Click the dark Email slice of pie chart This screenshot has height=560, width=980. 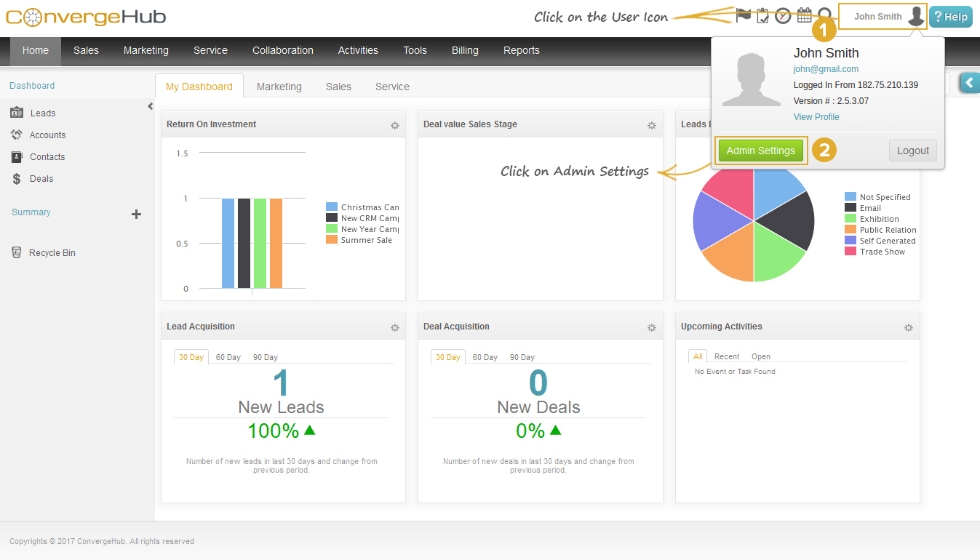(x=789, y=222)
